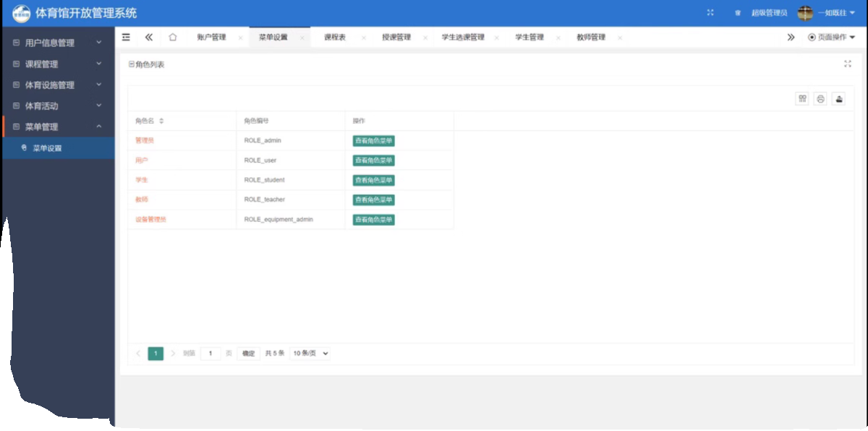Screen dimensions: 868x431
Task: Click role name 设备管理员
Action: (x=150, y=219)
